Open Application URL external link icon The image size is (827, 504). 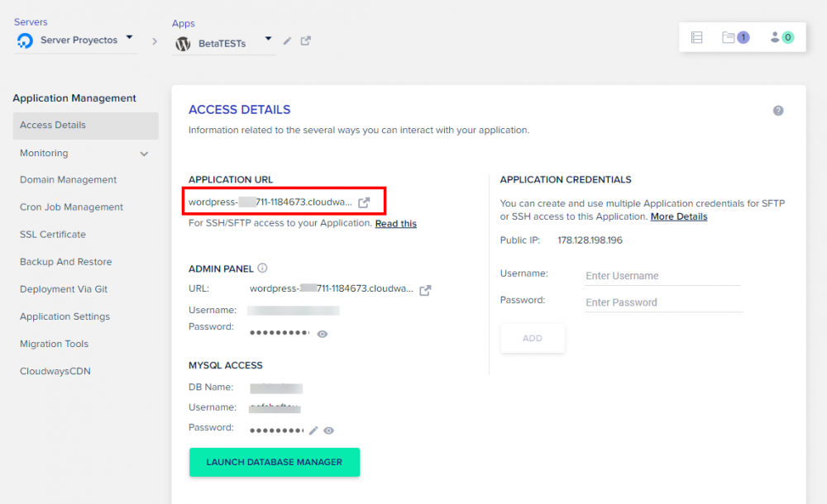click(x=364, y=202)
